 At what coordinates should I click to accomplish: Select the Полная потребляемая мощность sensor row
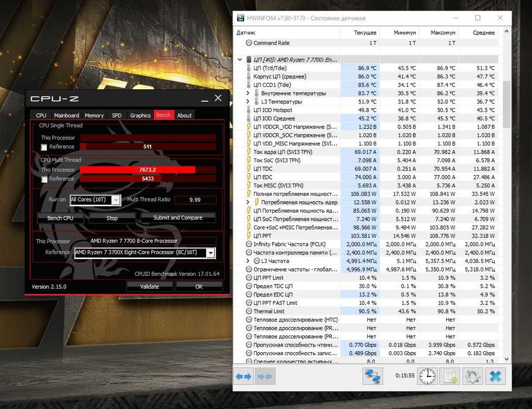pos(366,194)
